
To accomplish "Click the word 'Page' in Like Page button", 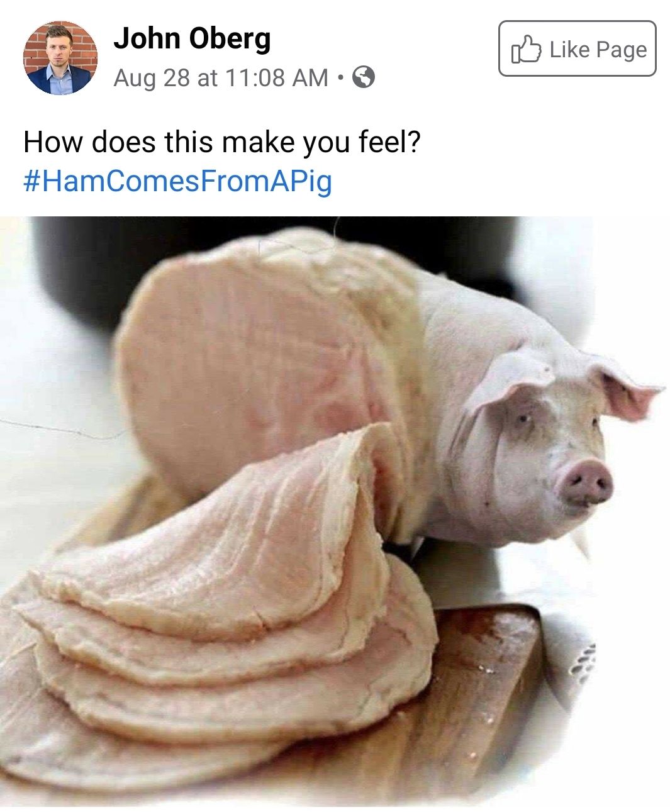I will pos(621,49).
